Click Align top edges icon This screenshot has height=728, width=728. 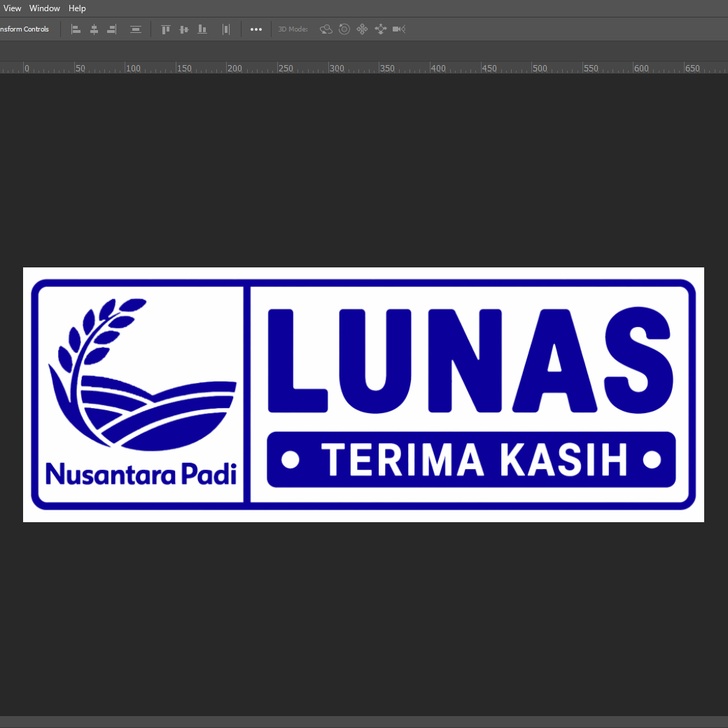(166, 29)
